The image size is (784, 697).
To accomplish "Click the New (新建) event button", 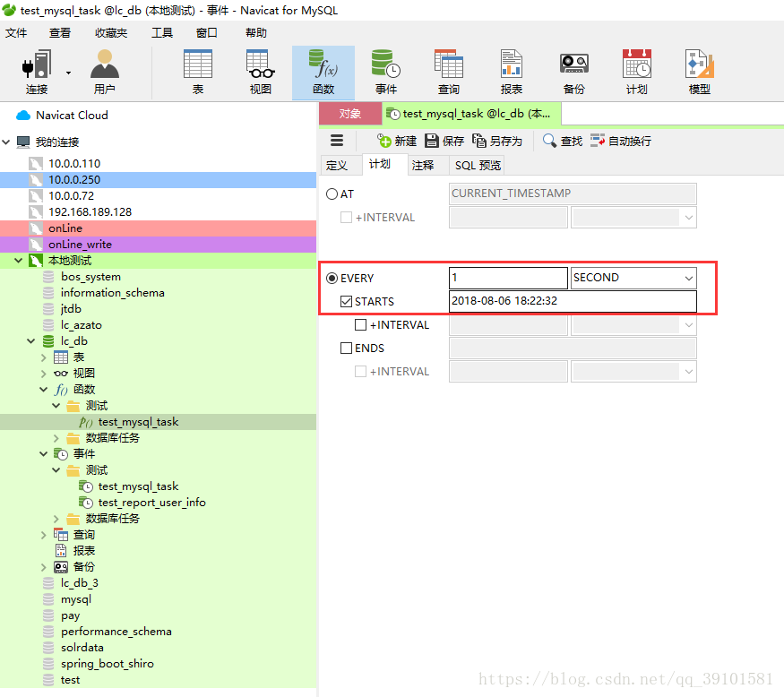I will [x=397, y=141].
